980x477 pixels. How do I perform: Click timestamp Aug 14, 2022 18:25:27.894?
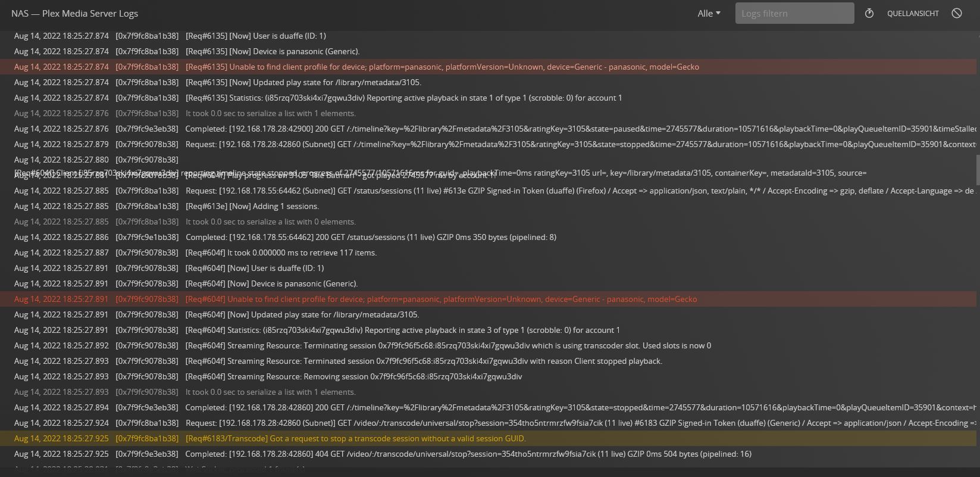61,407
